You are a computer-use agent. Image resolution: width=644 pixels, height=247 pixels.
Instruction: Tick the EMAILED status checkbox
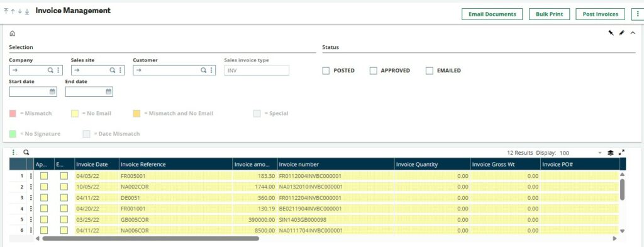click(x=430, y=70)
